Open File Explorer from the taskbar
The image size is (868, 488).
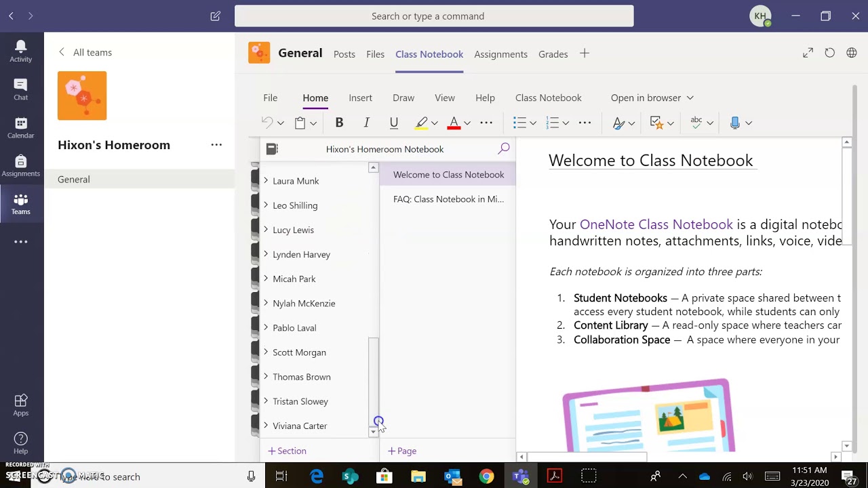418,476
